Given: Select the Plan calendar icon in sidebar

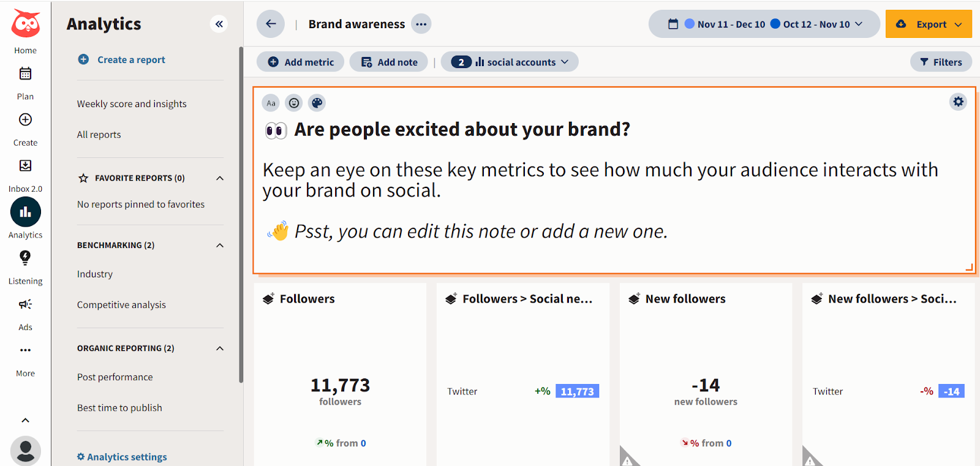Looking at the screenshot, I should click(24, 73).
